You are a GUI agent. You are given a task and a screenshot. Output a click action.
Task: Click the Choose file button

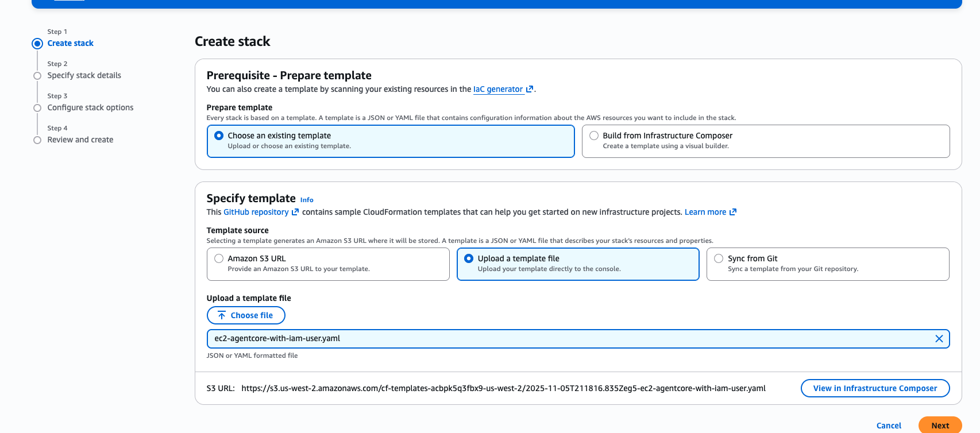point(246,315)
